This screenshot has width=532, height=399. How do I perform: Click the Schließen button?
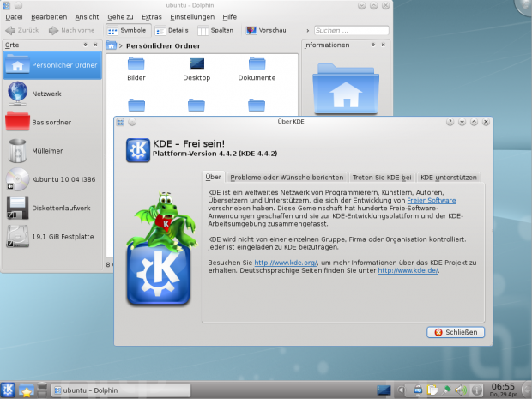(456, 332)
